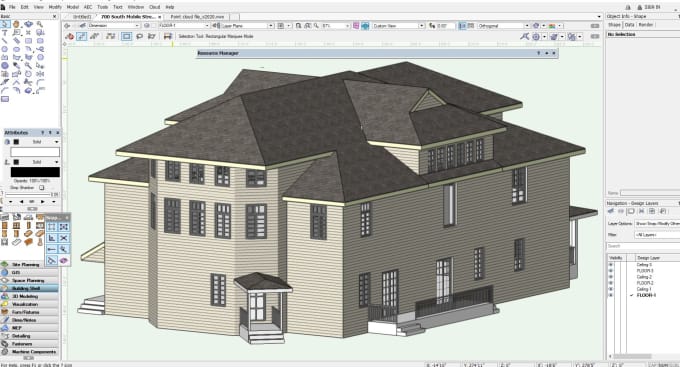Screen dimensions: 680x367
Task: Toggle visibility of Ceiling 1 layer
Action: pyautogui.click(x=611, y=289)
